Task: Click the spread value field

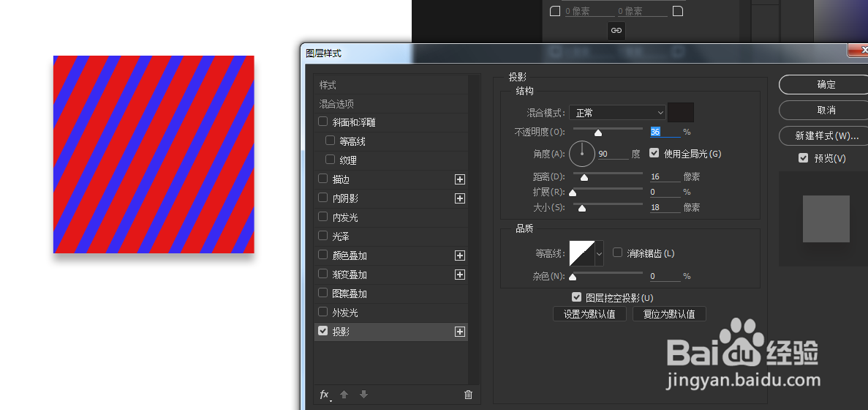Action: point(665,193)
